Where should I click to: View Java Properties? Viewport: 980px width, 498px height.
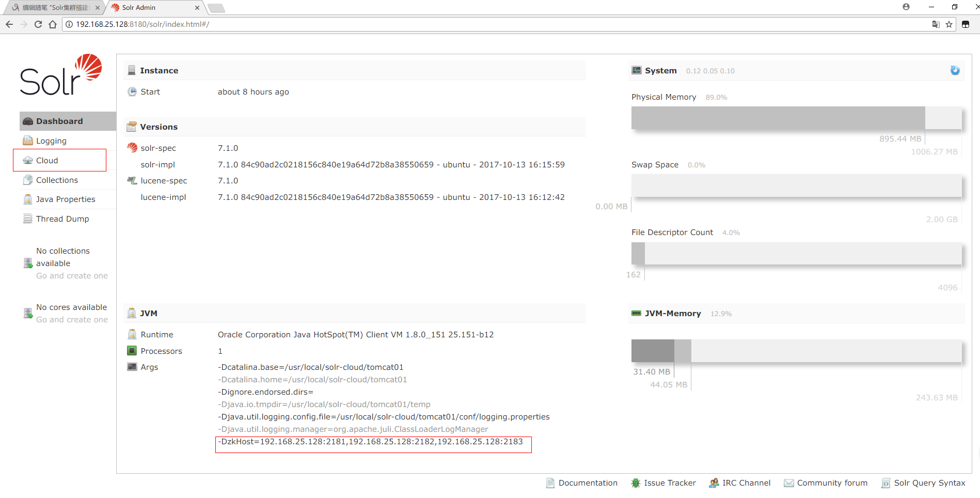pos(65,199)
